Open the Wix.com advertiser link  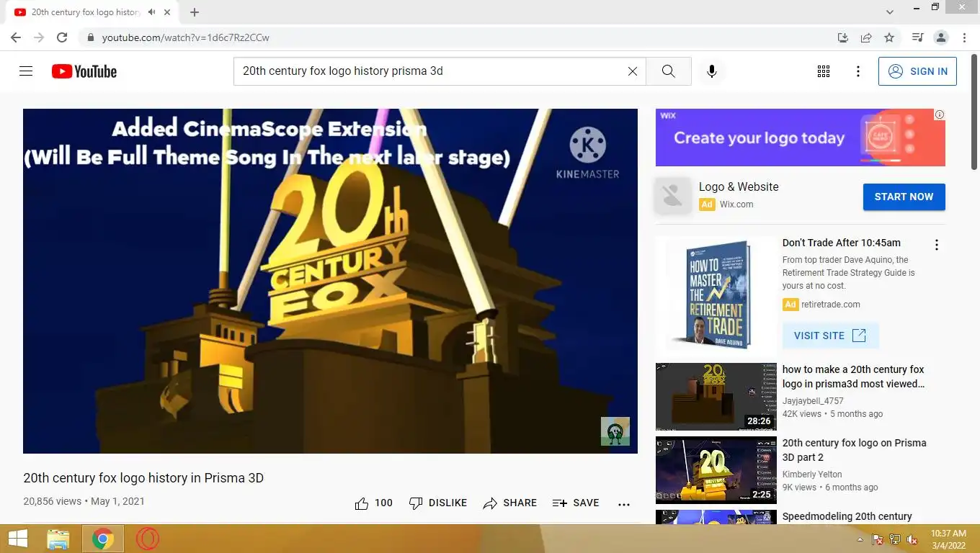pyautogui.click(x=736, y=204)
